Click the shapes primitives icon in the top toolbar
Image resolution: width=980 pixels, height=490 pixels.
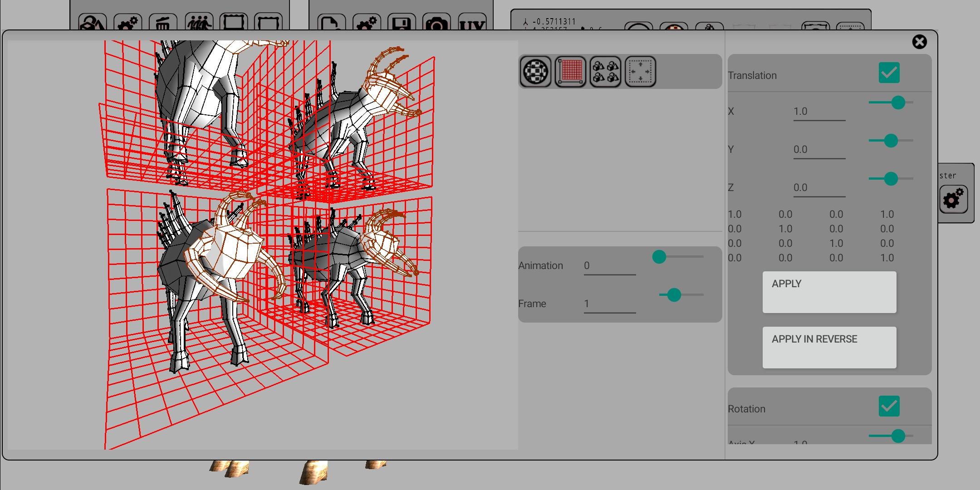coord(93,23)
